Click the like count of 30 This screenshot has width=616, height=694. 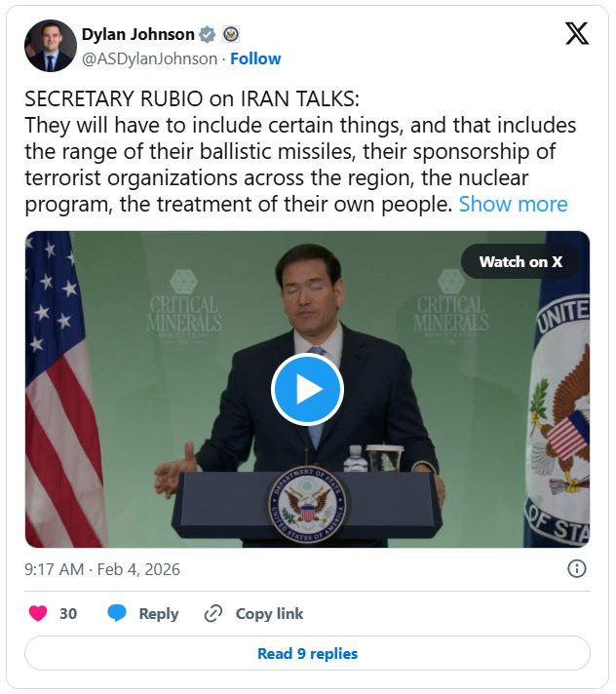(68, 613)
